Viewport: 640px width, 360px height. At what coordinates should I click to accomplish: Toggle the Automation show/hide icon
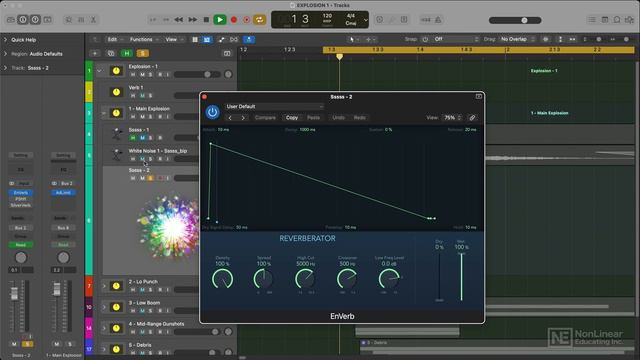click(x=221, y=40)
